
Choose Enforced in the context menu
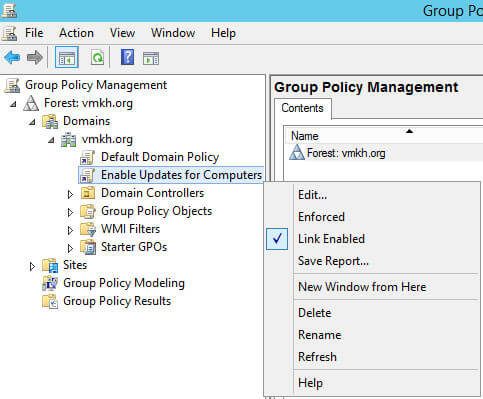click(x=372, y=217)
